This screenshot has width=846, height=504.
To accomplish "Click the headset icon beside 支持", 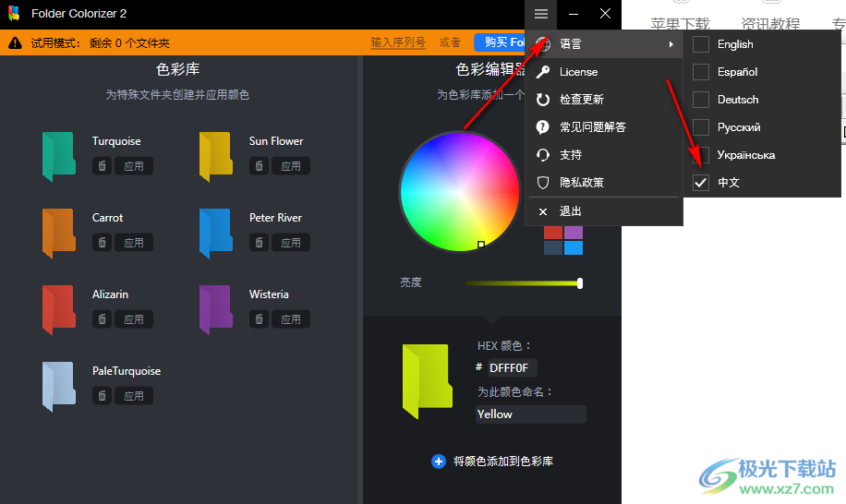I will [543, 155].
